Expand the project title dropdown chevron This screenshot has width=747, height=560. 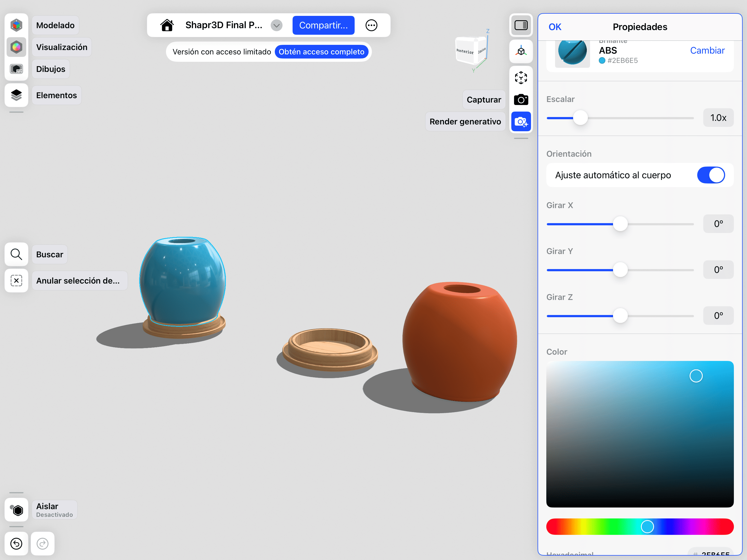(276, 25)
